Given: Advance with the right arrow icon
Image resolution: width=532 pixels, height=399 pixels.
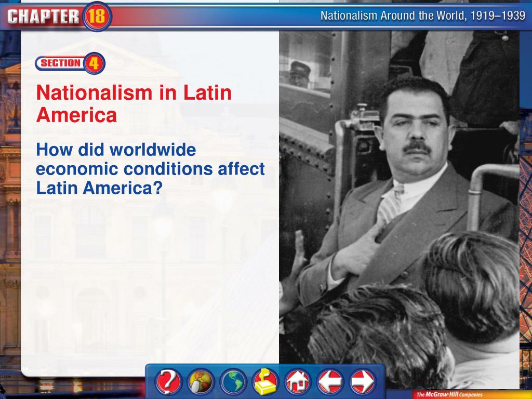Looking at the screenshot, I should coord(362,382).
